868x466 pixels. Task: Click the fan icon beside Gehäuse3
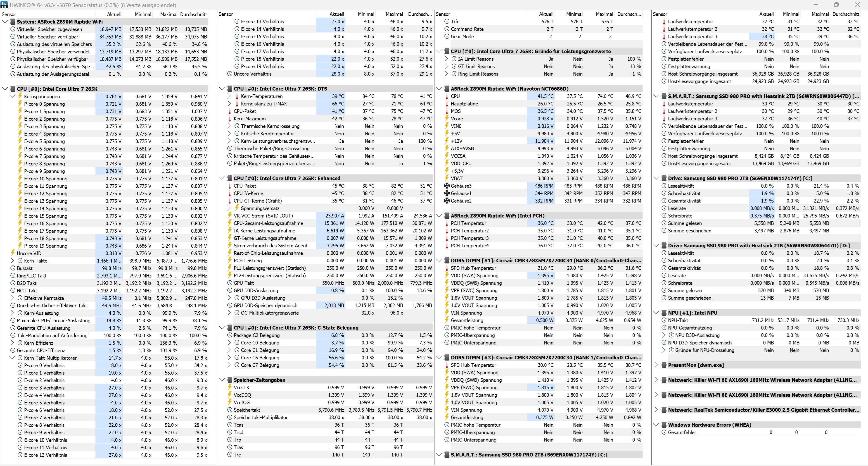tap(447, 186)
